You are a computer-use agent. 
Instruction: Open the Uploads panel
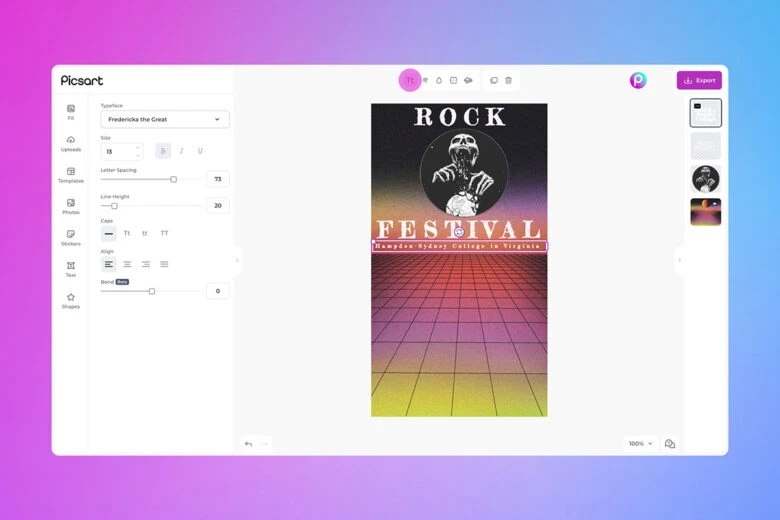tap(71, 143)
